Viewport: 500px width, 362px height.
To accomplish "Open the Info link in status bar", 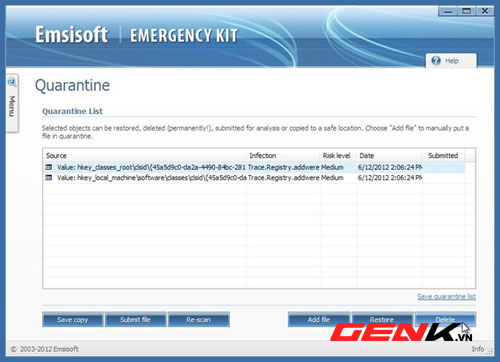I will [x=478, y=349].
